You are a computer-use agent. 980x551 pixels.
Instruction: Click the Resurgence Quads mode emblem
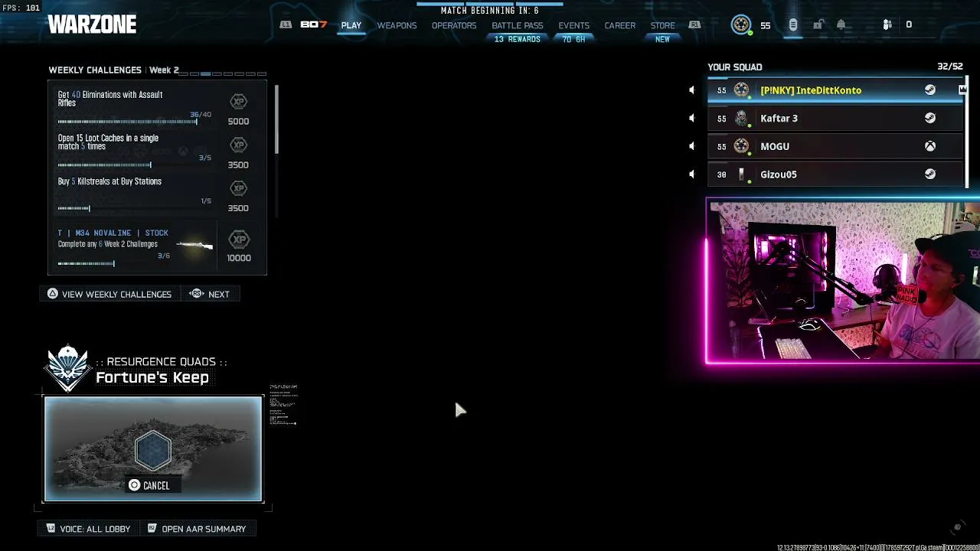(68, 368)
